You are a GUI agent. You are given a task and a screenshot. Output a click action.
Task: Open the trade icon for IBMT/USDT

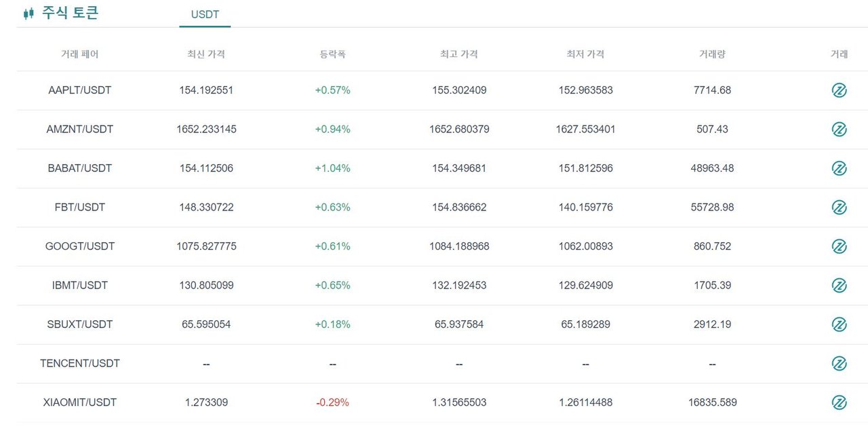pyautogui.click(x=839, y=285)
